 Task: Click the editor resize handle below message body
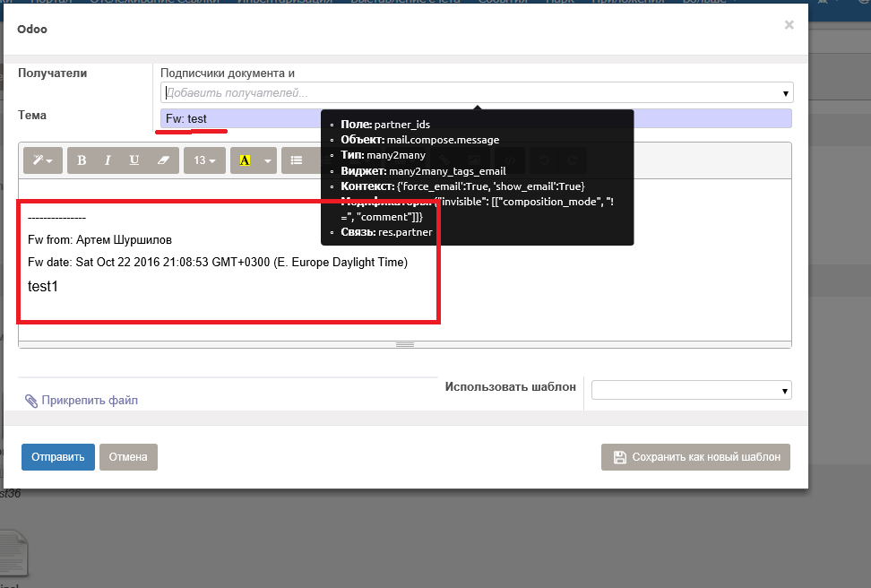click(405, 344)
